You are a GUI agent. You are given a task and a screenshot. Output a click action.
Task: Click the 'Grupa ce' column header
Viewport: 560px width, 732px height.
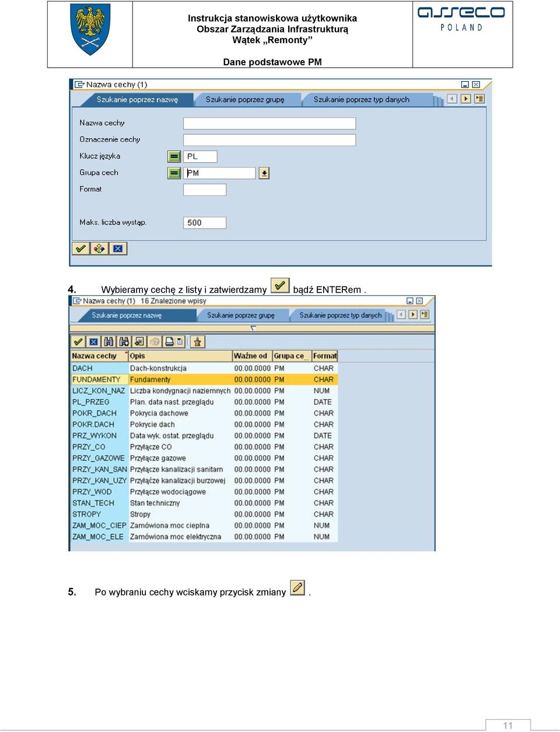click(291, 356)
